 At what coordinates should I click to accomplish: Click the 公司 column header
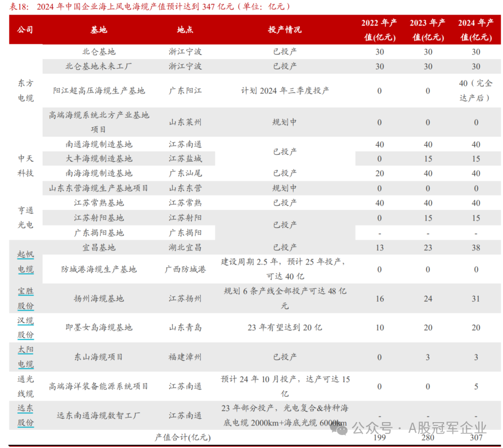click(x=25, y=29)
